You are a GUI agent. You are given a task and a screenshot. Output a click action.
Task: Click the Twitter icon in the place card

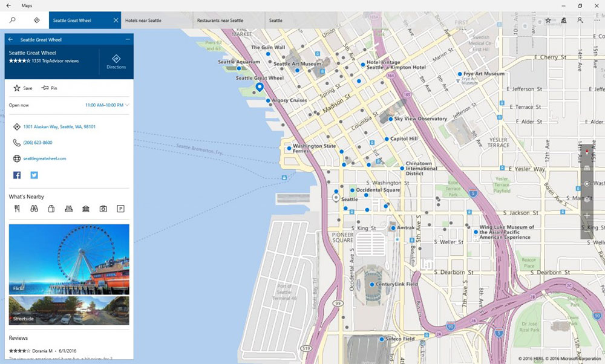(x=34, y=175)
